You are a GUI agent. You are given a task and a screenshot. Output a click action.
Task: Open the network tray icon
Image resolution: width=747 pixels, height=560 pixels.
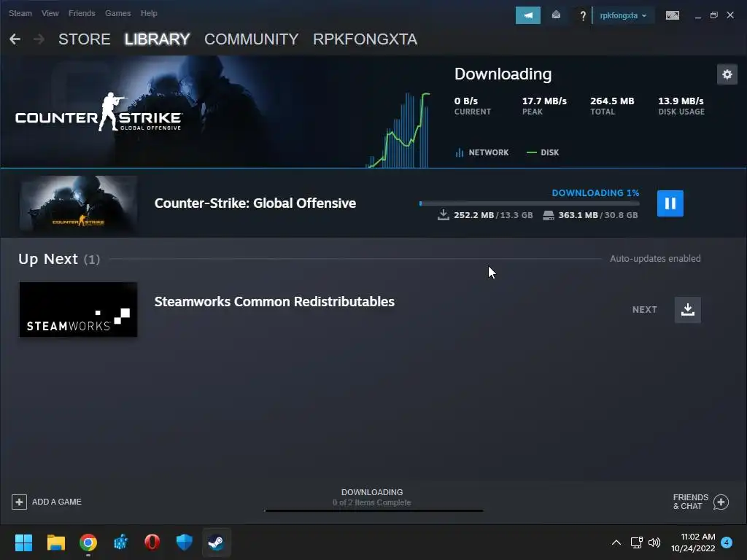coord(636,542)
